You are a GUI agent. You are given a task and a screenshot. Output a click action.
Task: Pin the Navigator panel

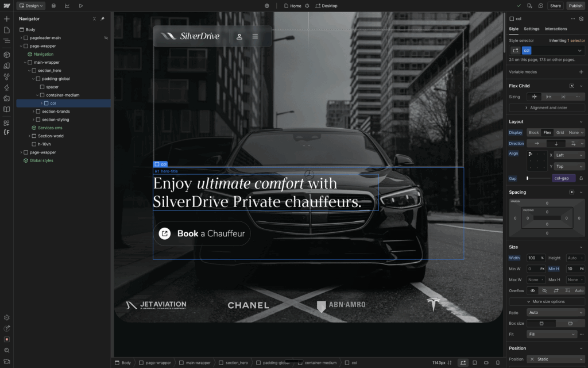[x=103, y=19]
